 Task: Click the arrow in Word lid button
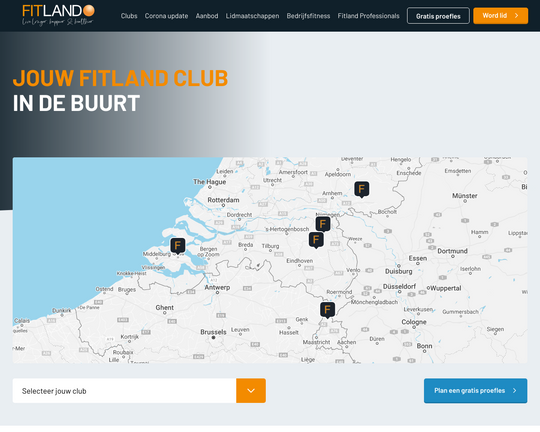(516, 16)
